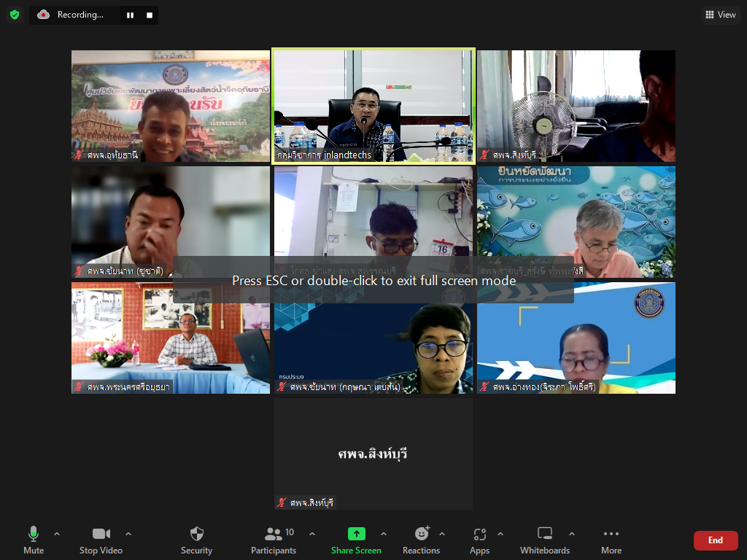Expand the Apps options chevron

click(500, 534)
